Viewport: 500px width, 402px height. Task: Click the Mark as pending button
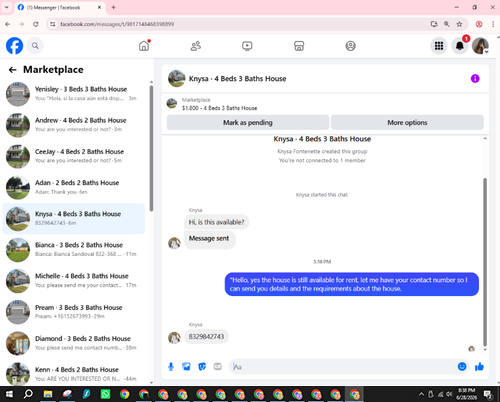[x=248, y=122]
